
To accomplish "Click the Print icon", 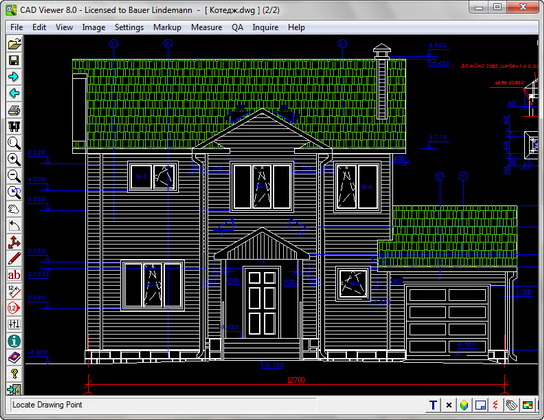I will click(14, 110).
